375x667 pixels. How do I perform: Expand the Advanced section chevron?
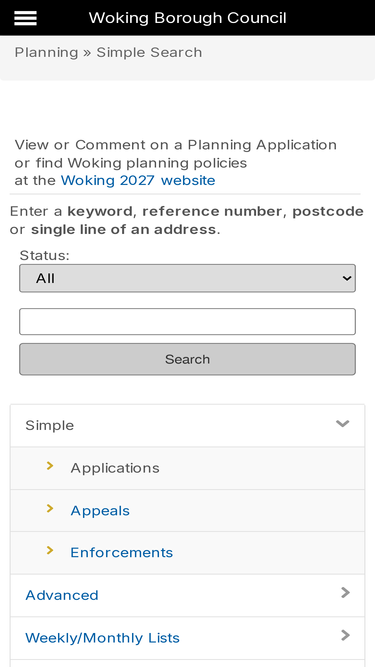click(345, 593)
